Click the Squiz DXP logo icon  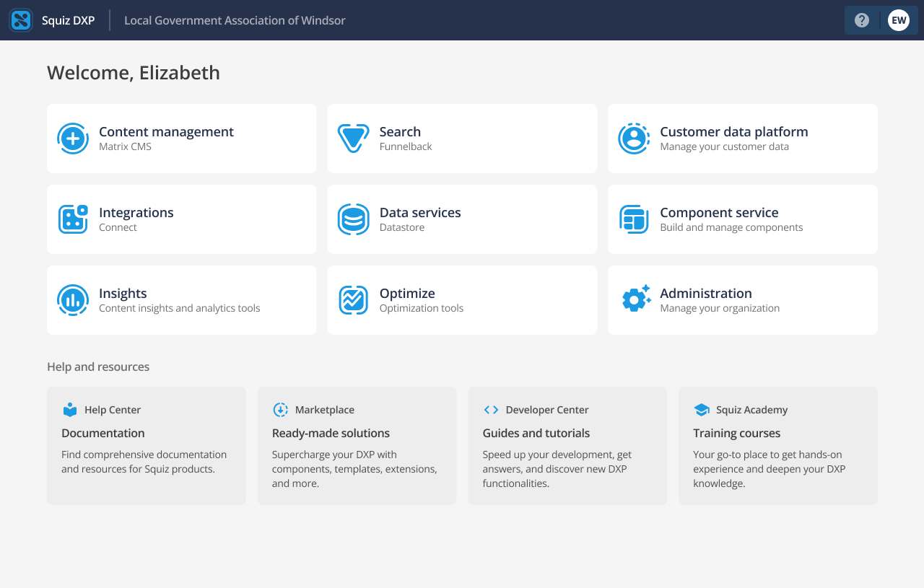point(21,20)
